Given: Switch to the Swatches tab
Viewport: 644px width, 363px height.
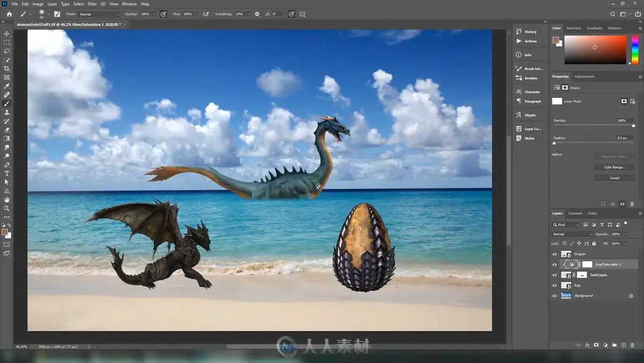Looking at the screenshot, I should [574, 28].
